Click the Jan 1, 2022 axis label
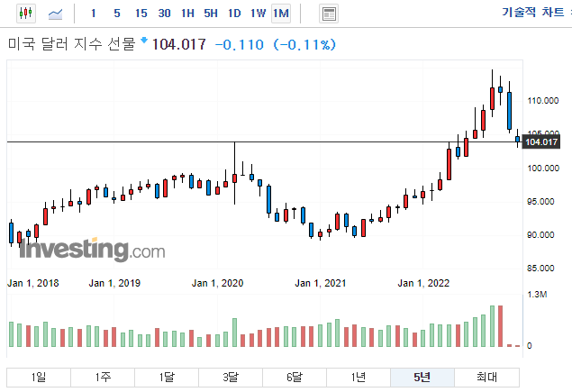Viewport: 572px width, 392px height. coord(423,283)
